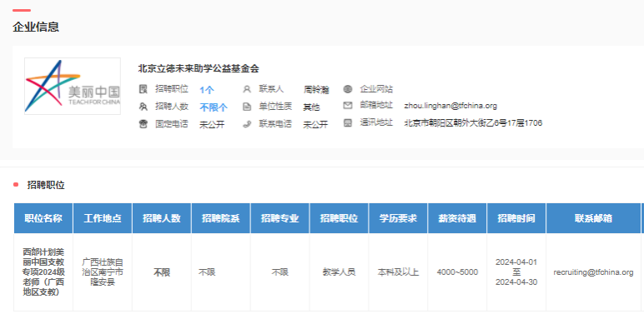This screenshot has width=644, height=314.
Task: Click the 单位性质 file icon
Action: pos(247,107)
